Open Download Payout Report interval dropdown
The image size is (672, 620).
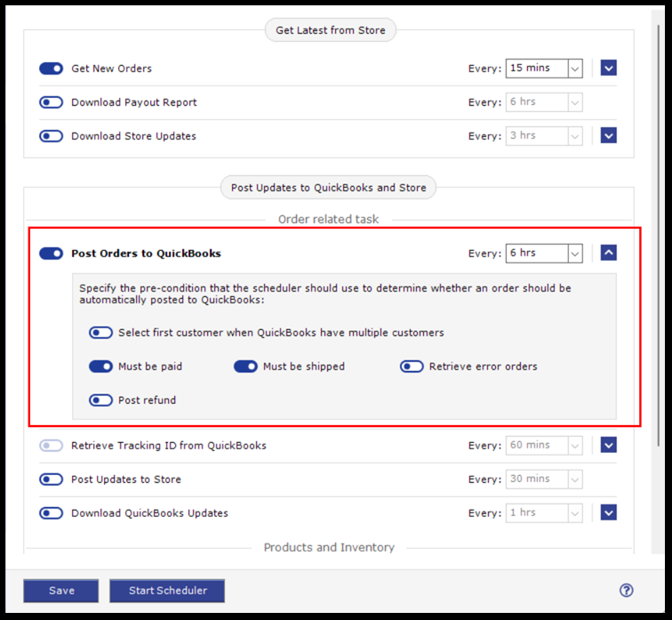(x=544, y=102)
